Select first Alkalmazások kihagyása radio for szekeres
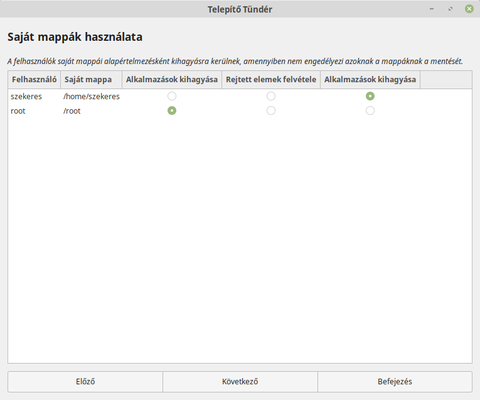The image size is (480, 400). coord(172,96)
